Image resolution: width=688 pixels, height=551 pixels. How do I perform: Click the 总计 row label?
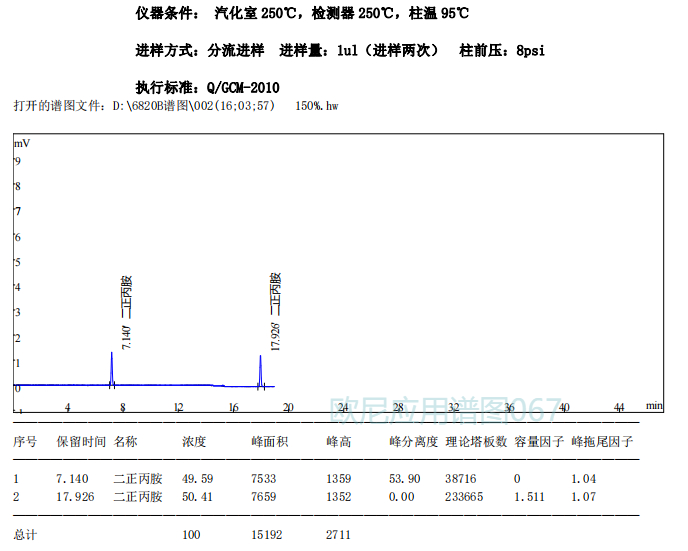click(25, 534)
